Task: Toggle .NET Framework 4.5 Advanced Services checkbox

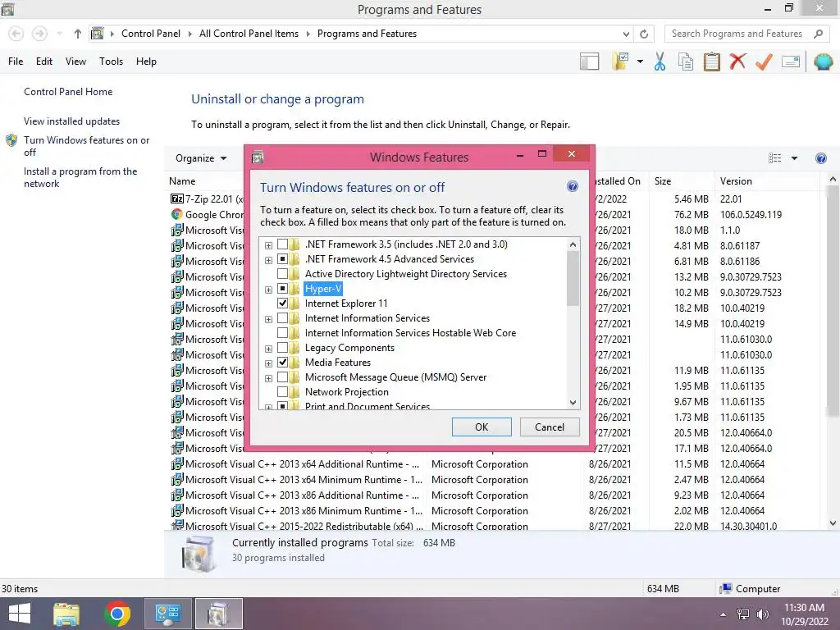Action: (x=282, y=259)
